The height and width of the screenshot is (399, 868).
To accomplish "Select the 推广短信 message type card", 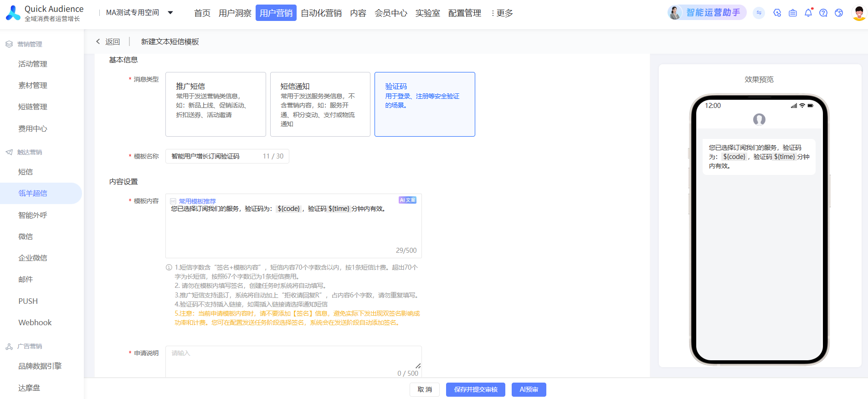I will (x=216, y=104).
